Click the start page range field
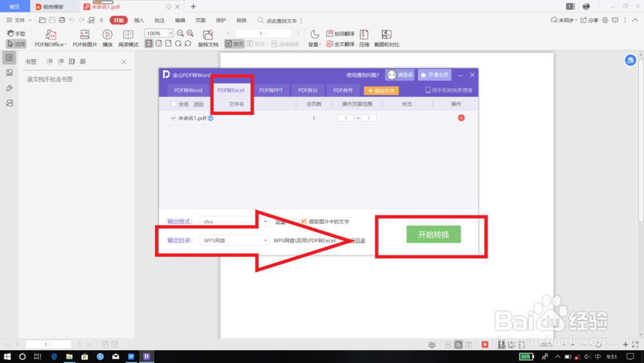Viewport: 644px width, 363px height. coord(345,118)
